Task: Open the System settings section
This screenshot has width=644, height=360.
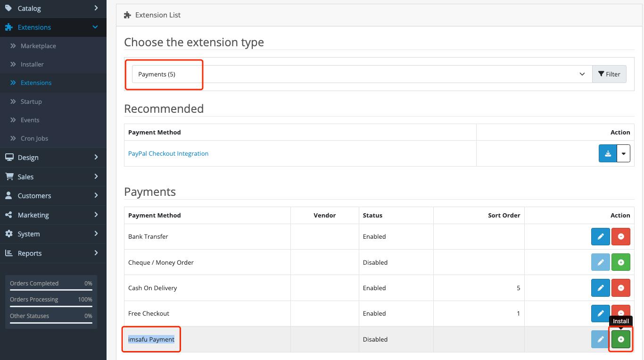Action: tap(28, 234)
